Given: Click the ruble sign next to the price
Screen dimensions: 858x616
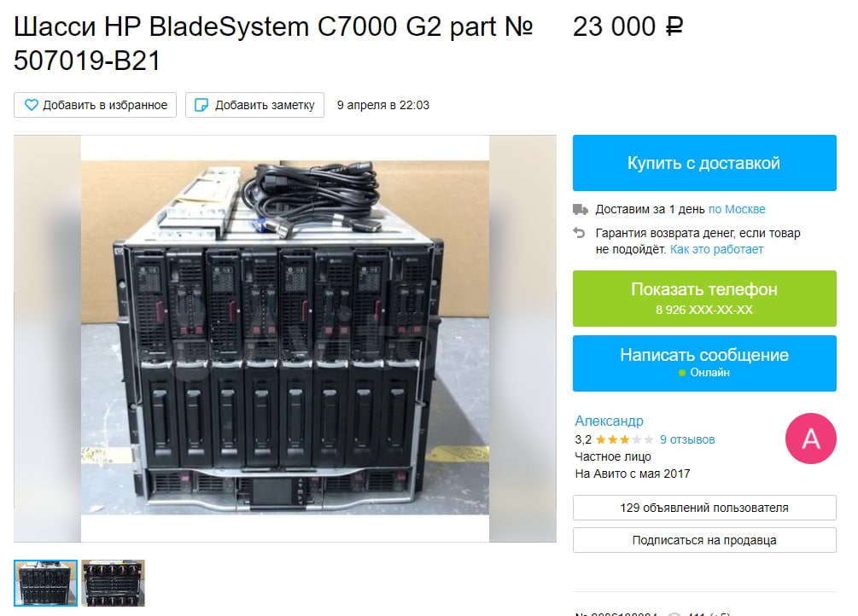Looking at the screenshot, I should click(x=674, y=26).
